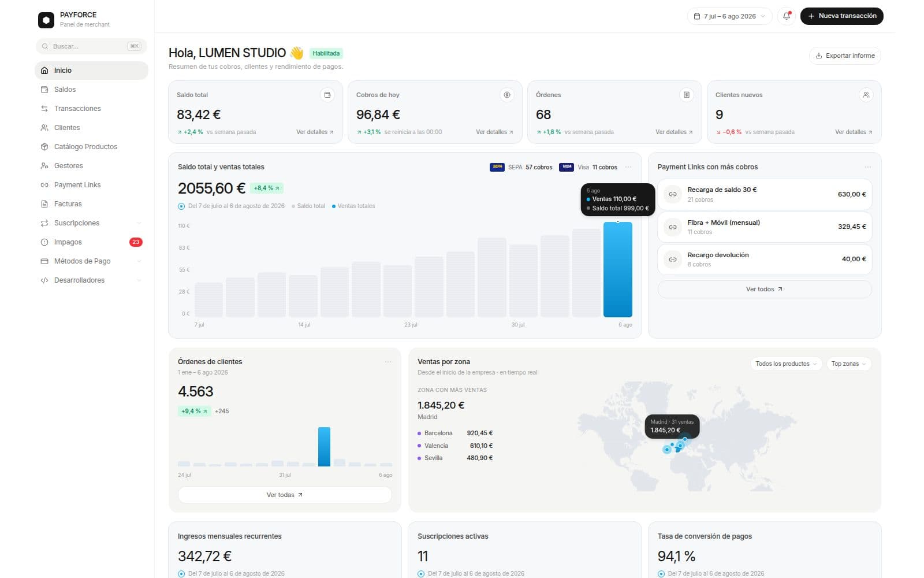Click the Nueva transacción button

click(841, 16)
